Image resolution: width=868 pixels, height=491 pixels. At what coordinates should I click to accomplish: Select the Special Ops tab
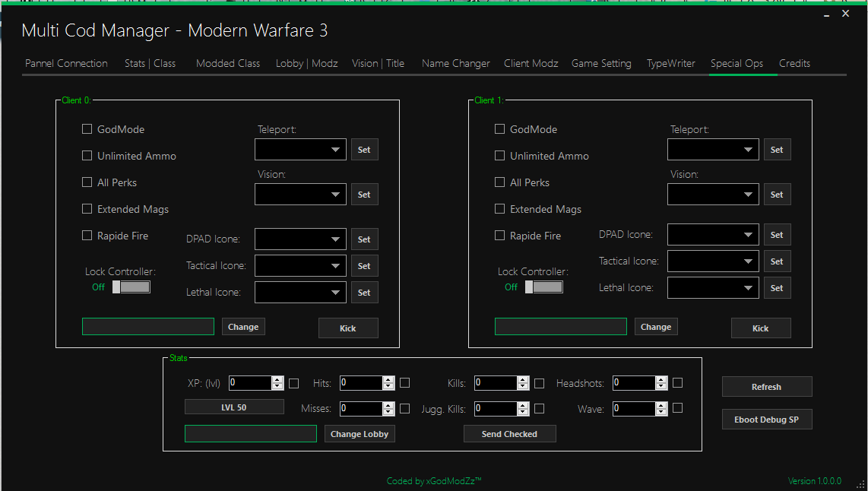(737, 64)
